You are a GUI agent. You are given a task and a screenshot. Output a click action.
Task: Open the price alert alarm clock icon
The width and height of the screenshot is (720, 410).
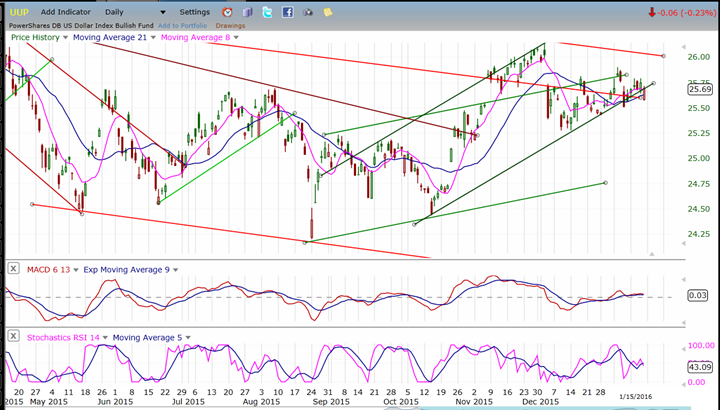(x=227, y=12)
